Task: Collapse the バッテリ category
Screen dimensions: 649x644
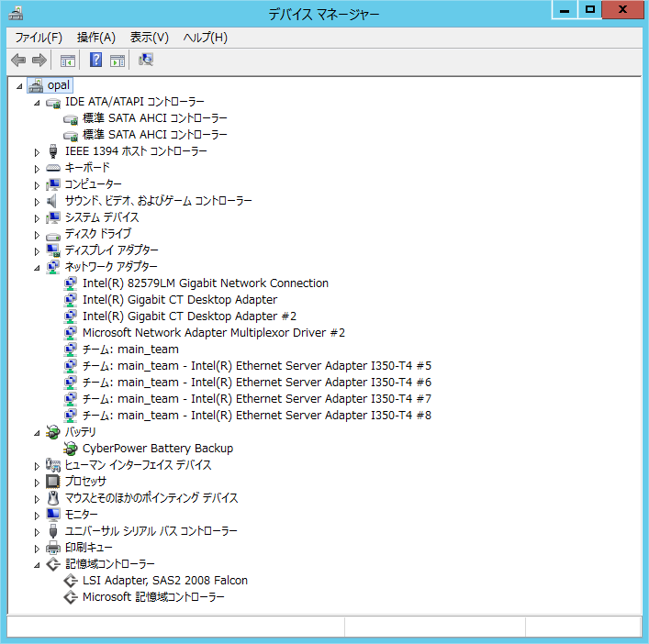Action: pyautogui.click(x=37, y=433)
